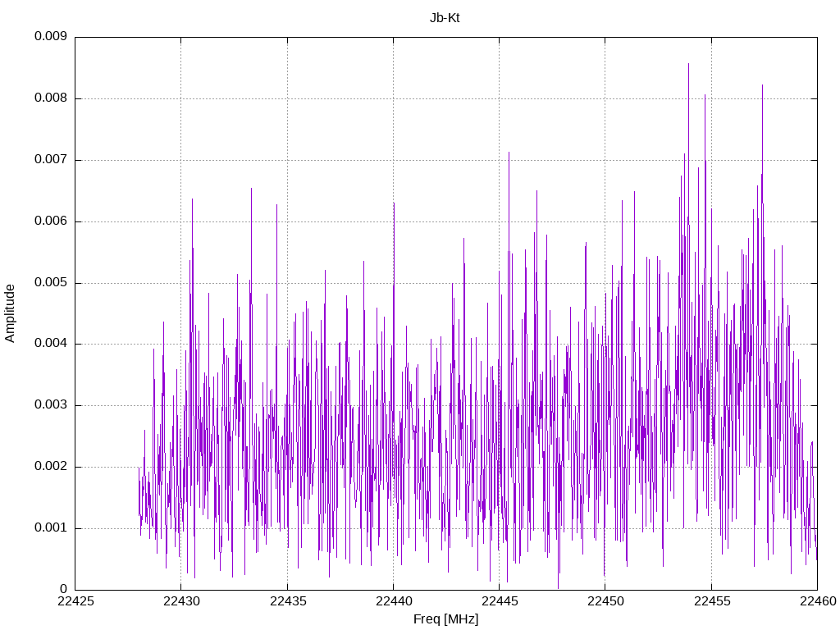Click y-axis tick value 0.002
The image size is (840, 630).
point(51,467)
